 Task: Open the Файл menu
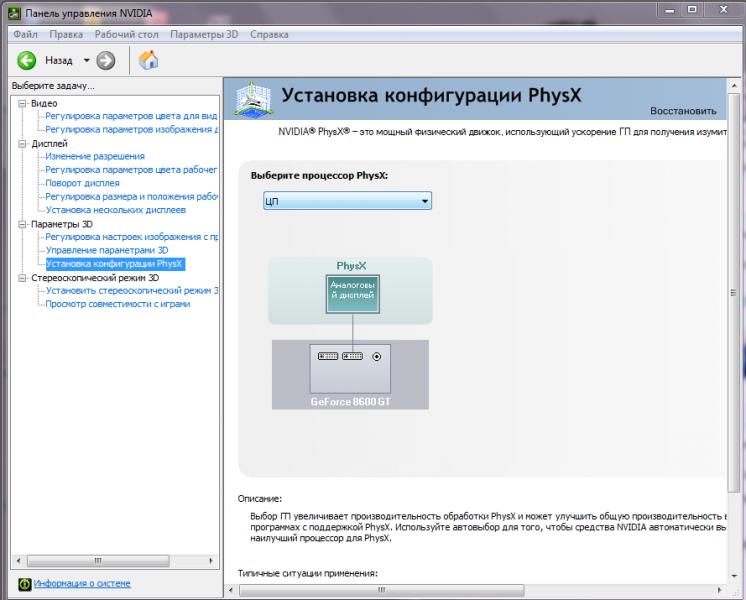25,34
